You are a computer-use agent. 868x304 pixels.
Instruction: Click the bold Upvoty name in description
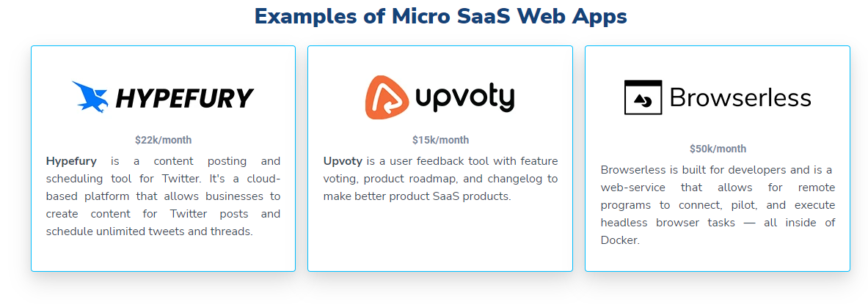coord(343,161)
